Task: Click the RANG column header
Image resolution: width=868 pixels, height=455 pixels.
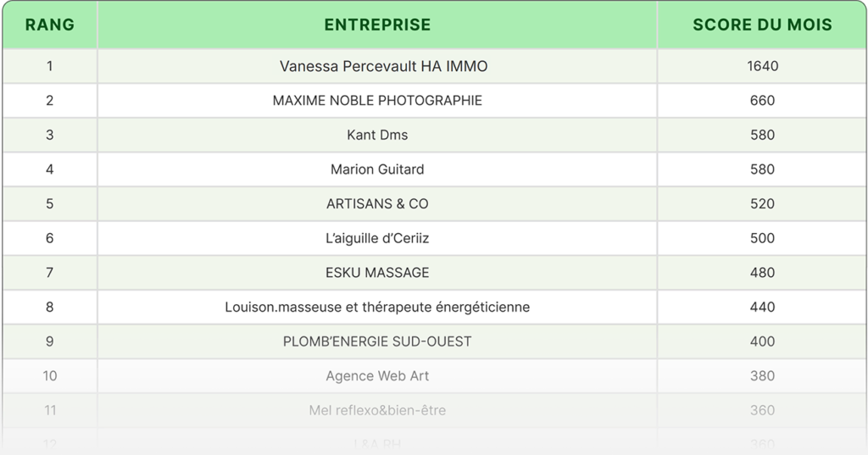Action: [50, 25]
